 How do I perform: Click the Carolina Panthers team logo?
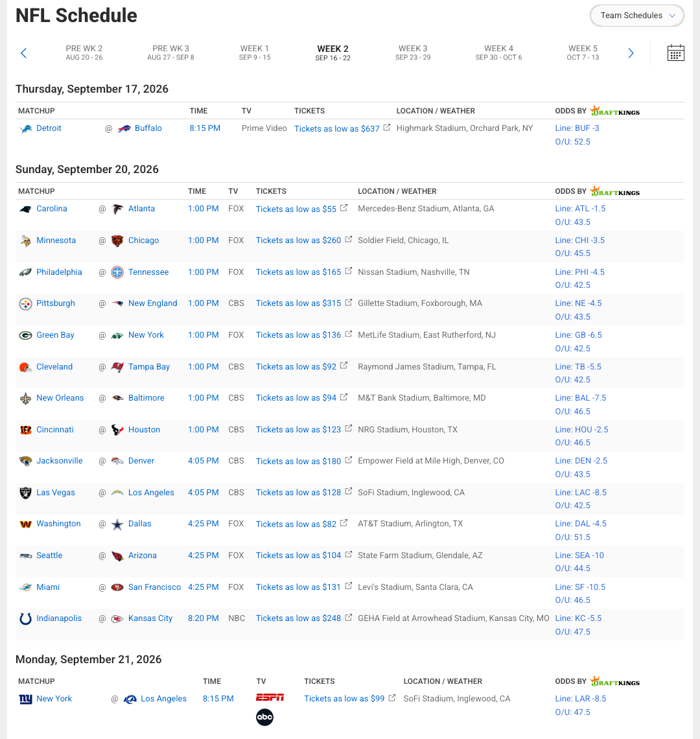(25, 209)
